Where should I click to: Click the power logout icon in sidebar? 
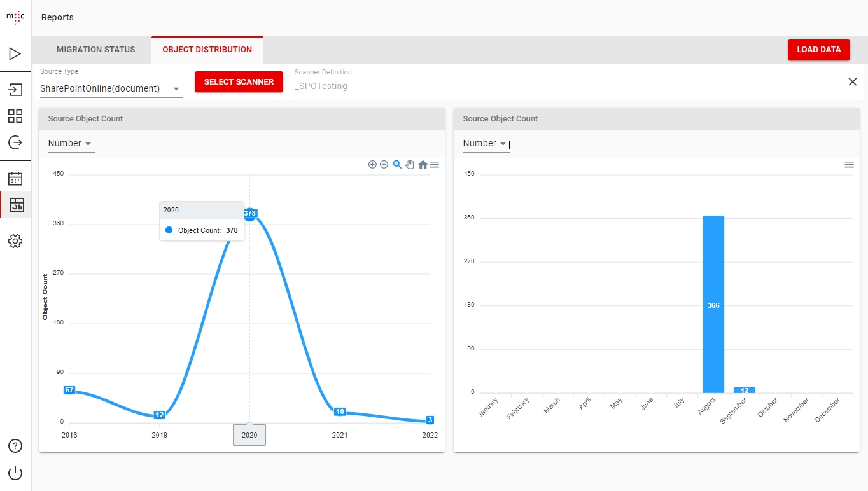click(x=15, y=473)
